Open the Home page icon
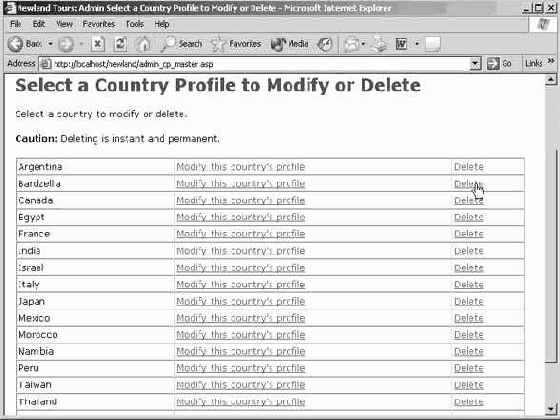560x420 pixels. (143, 44)
